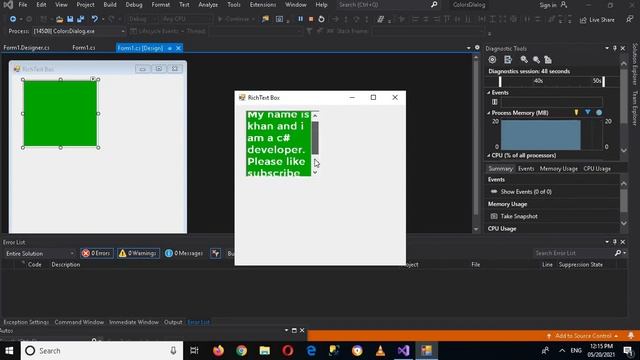Stop debugging with the red square icon
This screenshot has width=640, height=360.
click(311, 19)
